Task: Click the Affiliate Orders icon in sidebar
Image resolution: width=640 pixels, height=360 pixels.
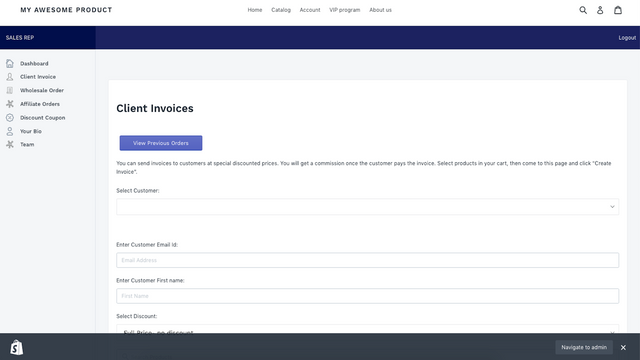Action: click(x=10, y=104)
